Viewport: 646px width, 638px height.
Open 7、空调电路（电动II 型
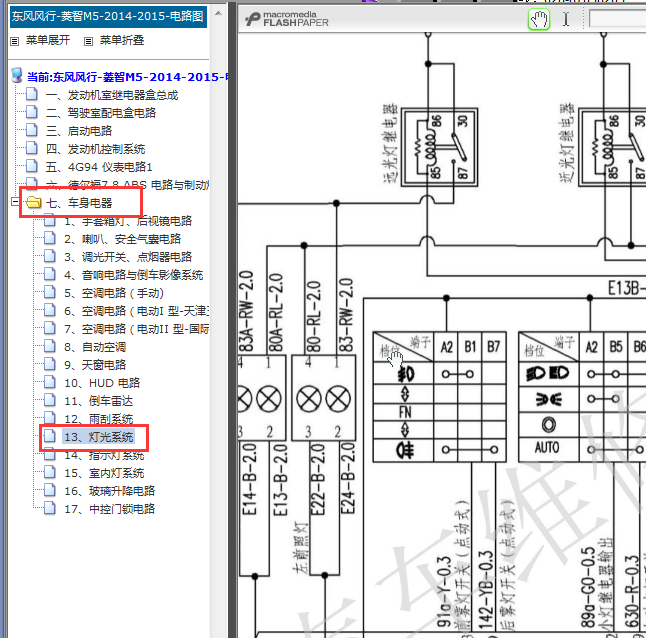pyautogui.click(x=136, y=329)
